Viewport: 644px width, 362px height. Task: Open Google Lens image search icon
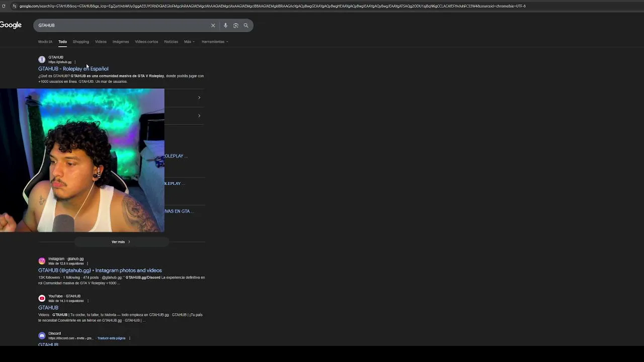(x=235, y=25)
